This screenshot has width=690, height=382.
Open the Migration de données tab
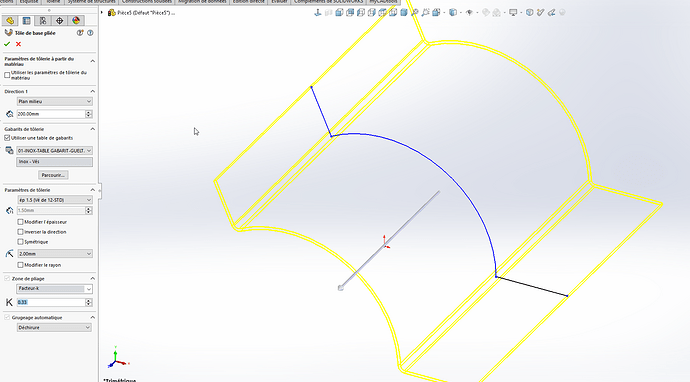[202, 2]
